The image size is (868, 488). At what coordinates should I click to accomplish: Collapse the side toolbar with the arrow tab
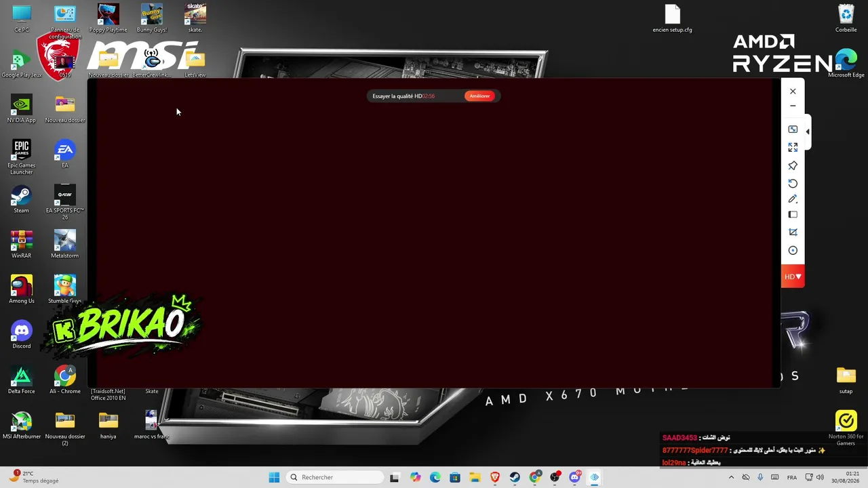(808, 131)
